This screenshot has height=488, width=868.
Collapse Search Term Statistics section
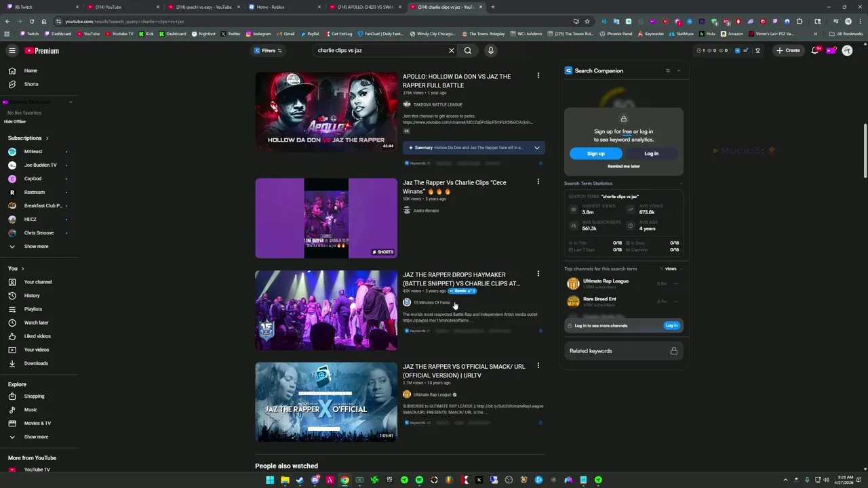pyautogui.click(x=681, y=183)
